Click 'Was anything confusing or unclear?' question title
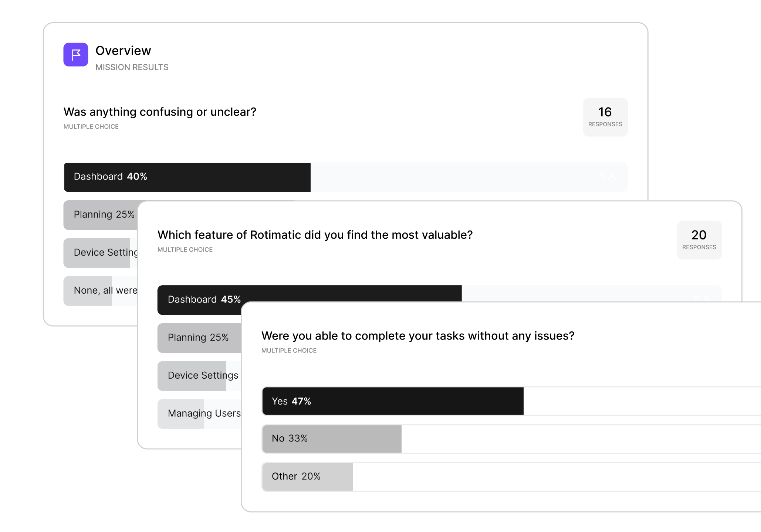This screenshot has width=761, height=532. (x=160, y=112)
